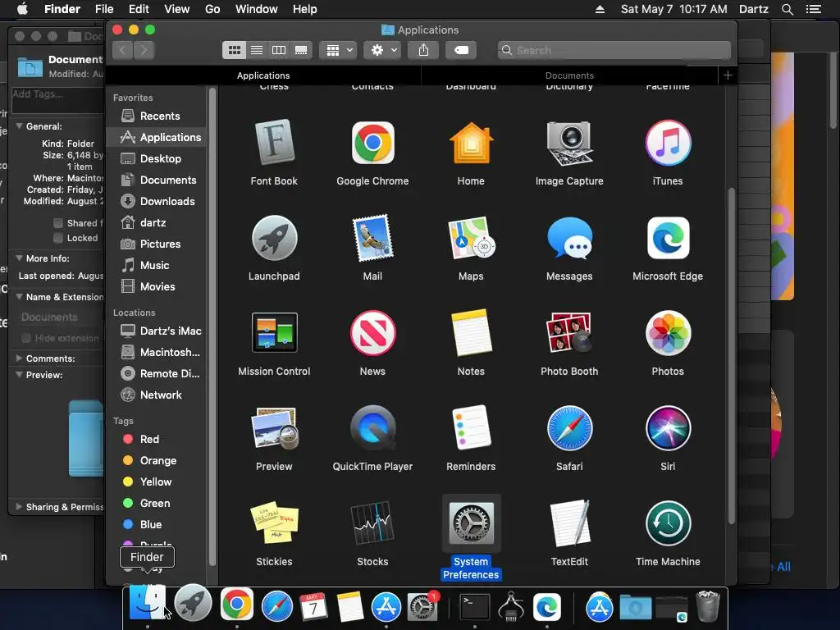Viewport: 840px width, 630px height.
Task: Select the Applications tab
Action: pyautogui.click(x=263, y=75)
